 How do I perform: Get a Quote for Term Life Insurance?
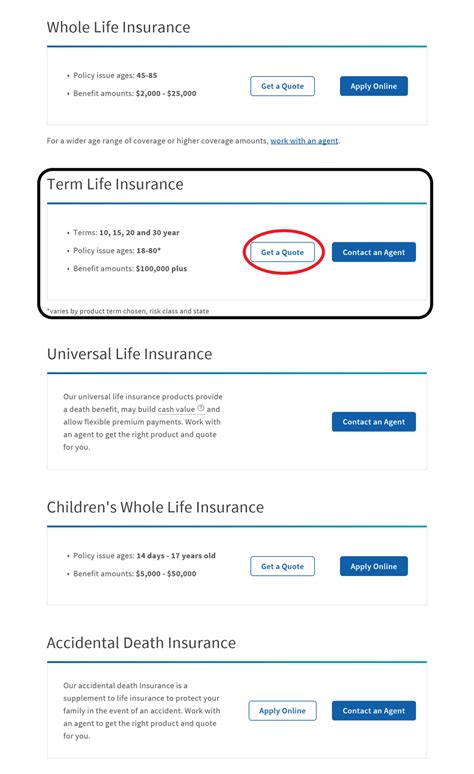pyautogui.click(x=282, y=252)
